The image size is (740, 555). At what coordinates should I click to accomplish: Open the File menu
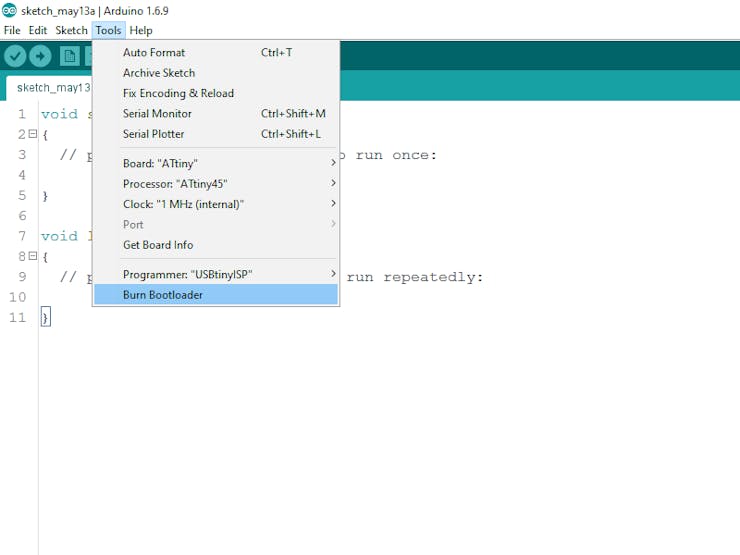tap(12, 30)
